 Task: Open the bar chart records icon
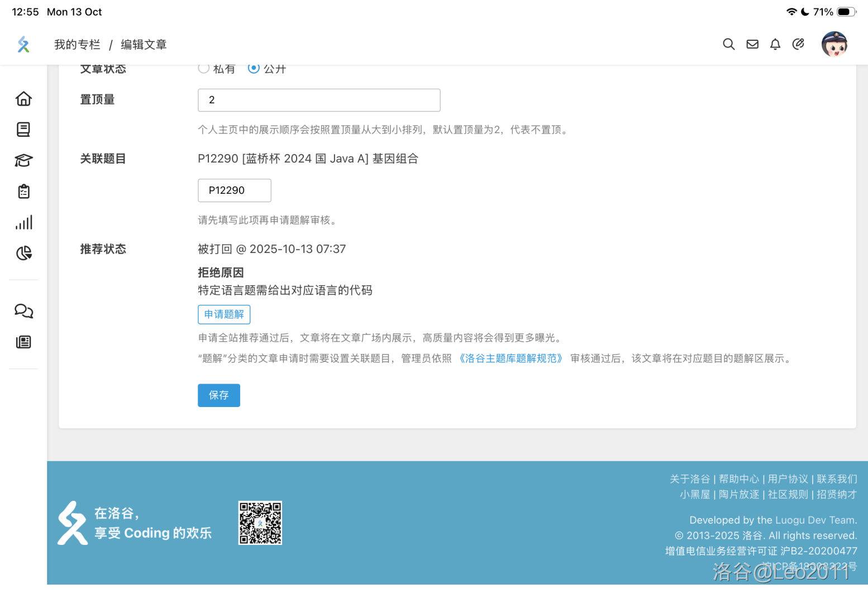(23, 222)
